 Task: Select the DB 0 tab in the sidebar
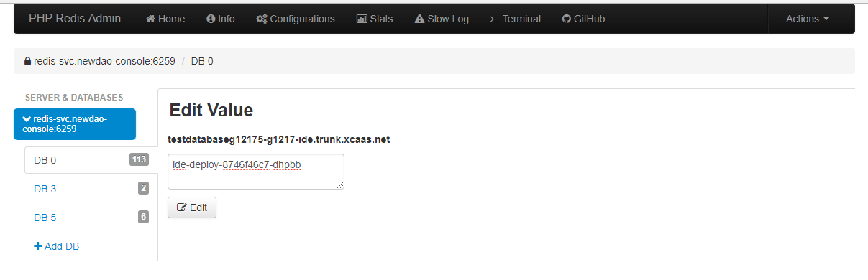click(x=91, y=160)
